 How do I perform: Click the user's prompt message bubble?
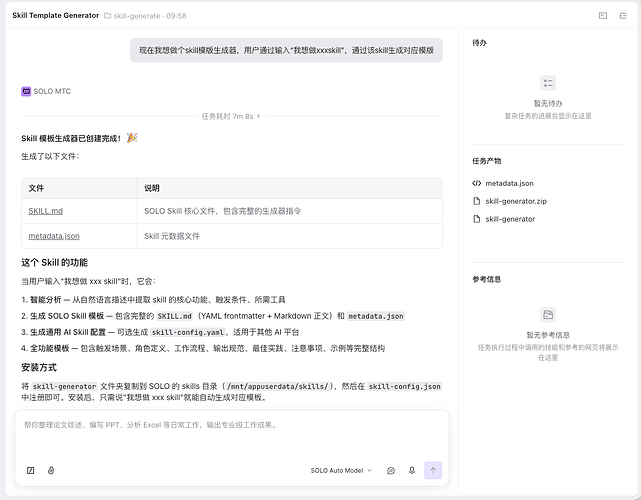tap(286, 50)
